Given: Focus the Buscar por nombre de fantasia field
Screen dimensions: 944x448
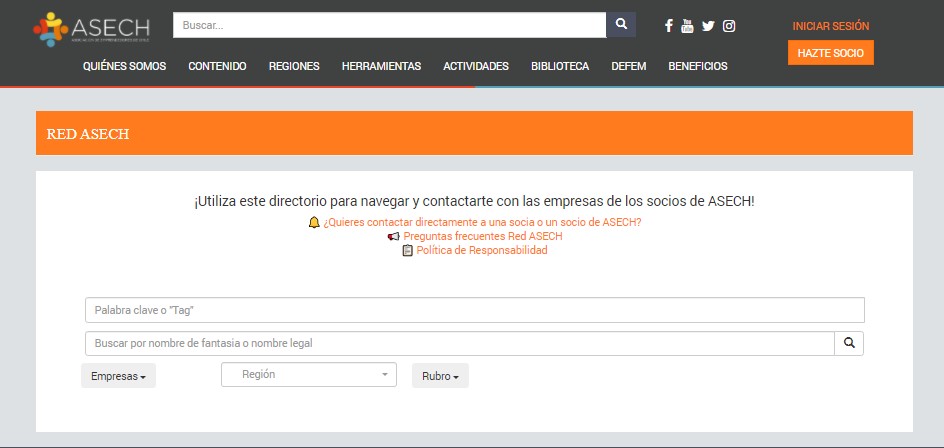Looking at the screenshot, I should point(459,343).
